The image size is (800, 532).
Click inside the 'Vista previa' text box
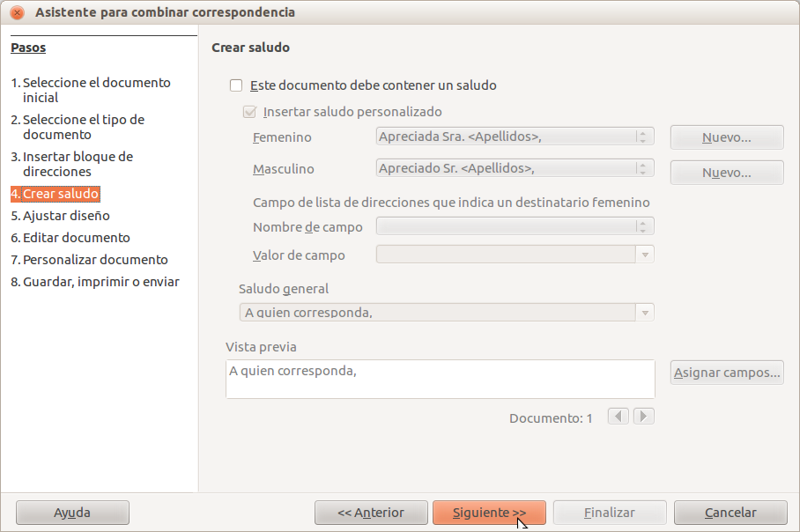click(440, 379)
